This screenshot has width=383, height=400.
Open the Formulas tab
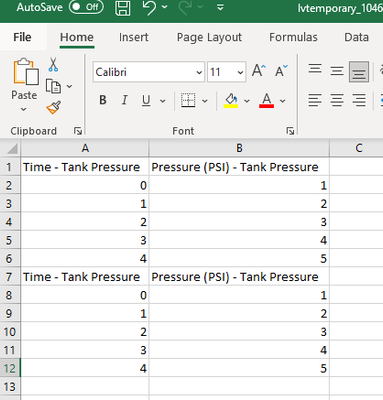[x=293, y=37]
